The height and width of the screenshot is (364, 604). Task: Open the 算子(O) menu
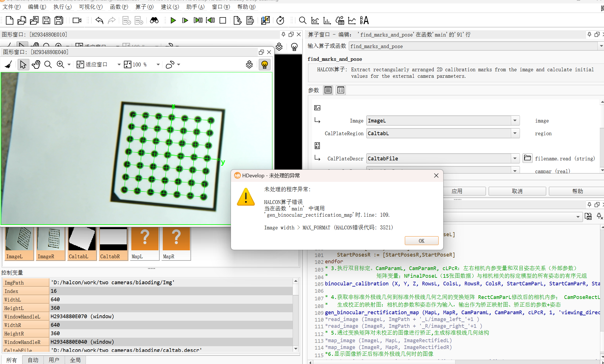pyautogui.click(x=145, y=7)
